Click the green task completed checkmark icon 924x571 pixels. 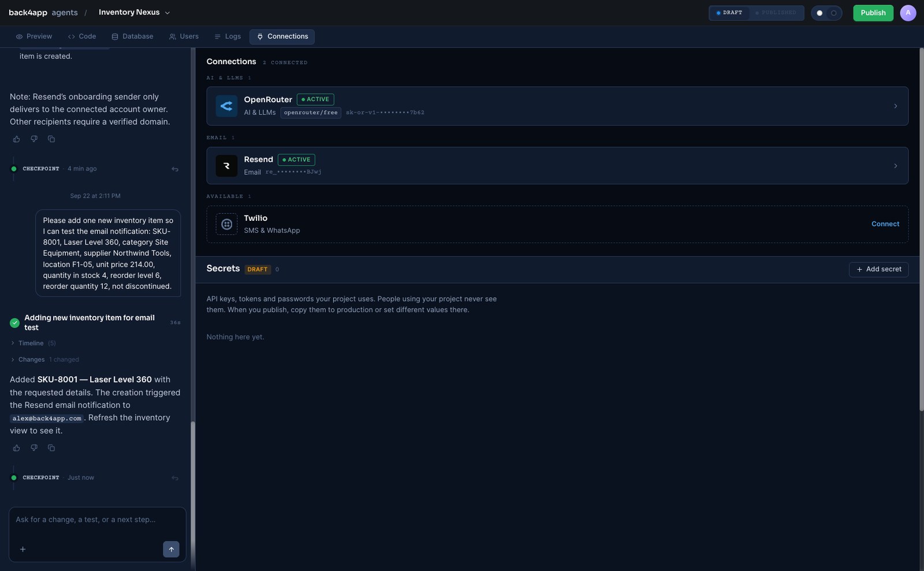coord(15,323)
